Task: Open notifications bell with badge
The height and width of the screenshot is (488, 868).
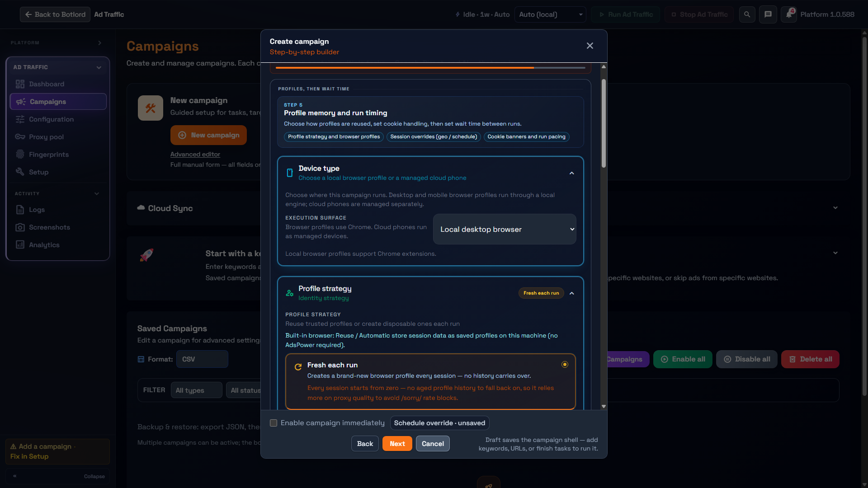Action: click(788, 14)
